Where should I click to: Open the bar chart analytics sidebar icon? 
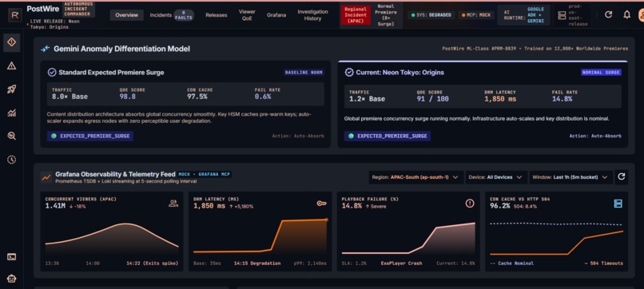pos(11,113)
